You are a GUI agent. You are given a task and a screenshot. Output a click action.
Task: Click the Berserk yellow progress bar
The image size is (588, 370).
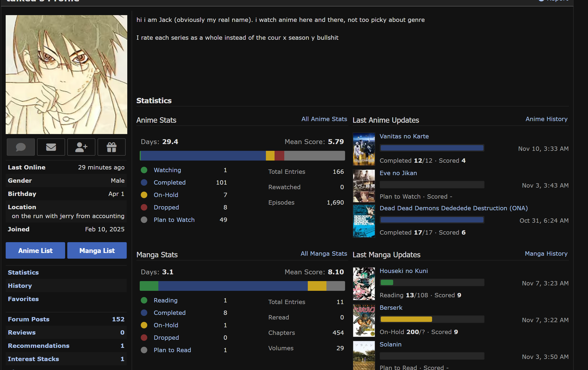pyautogui.click(x=406, y=319)
